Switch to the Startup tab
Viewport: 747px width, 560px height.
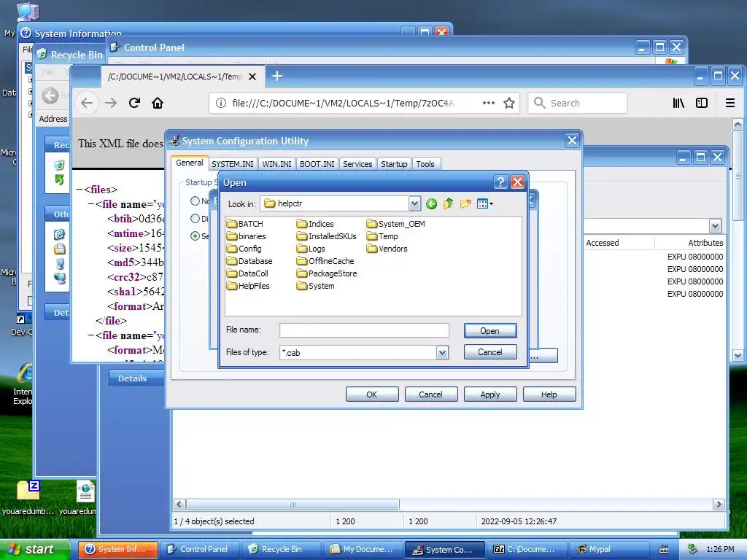pyautogui.click(x=394, y=164)
